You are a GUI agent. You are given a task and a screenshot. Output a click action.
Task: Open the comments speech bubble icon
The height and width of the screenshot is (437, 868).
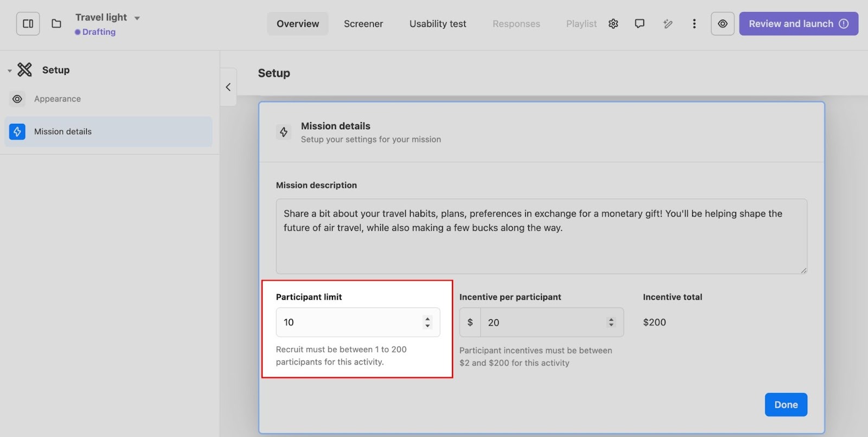pyautogui.click(x=640, y=24)
